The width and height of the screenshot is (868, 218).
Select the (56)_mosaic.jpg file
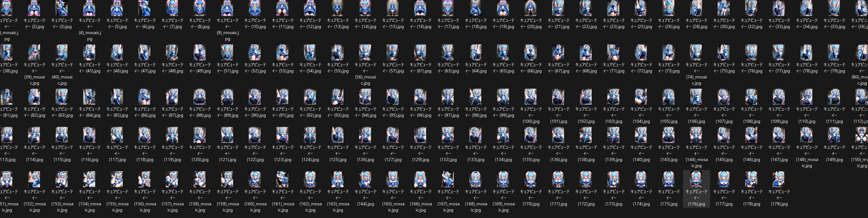(x=365, y=52)
